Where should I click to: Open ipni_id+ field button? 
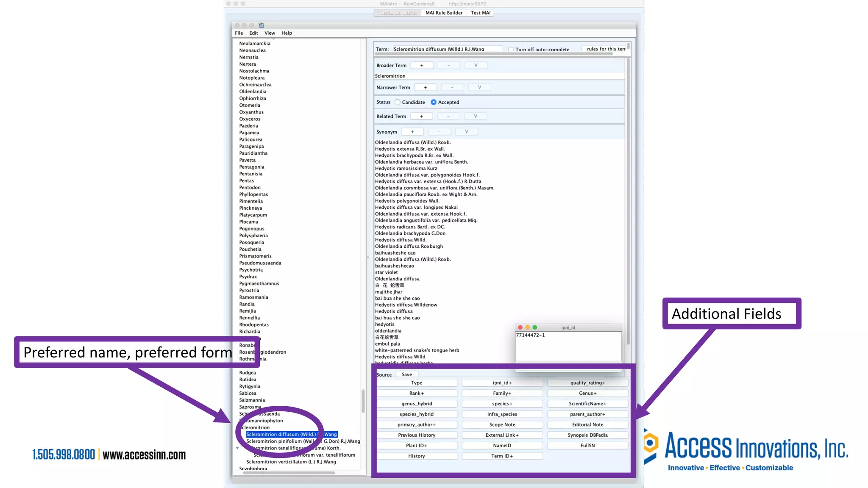pyautogui.click(x=502, y=383)
